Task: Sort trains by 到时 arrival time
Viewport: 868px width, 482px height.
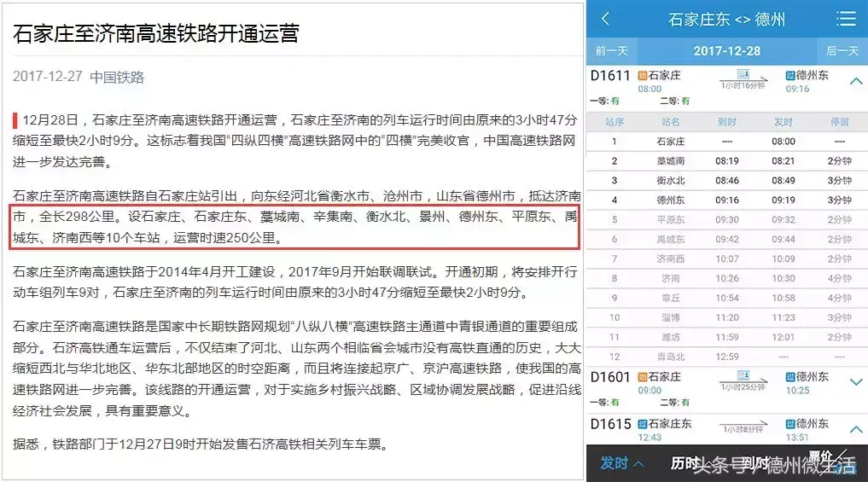Action: [754, 463]
